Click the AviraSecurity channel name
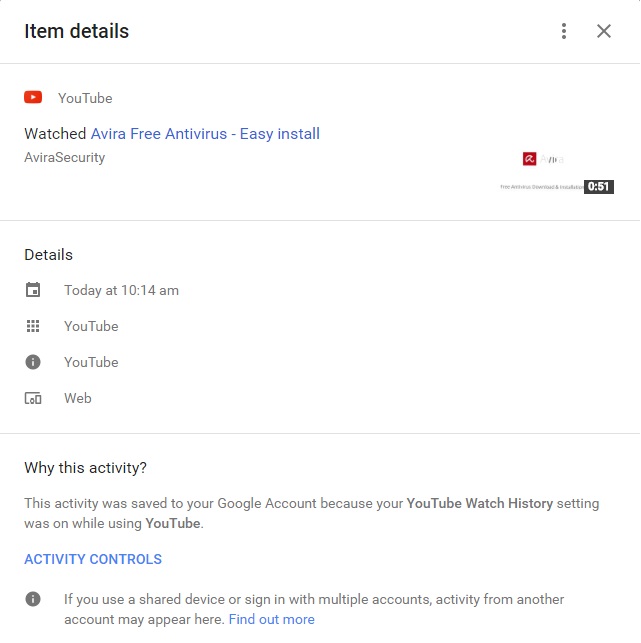This screenshot has height=643, width=641. (64, 157)
